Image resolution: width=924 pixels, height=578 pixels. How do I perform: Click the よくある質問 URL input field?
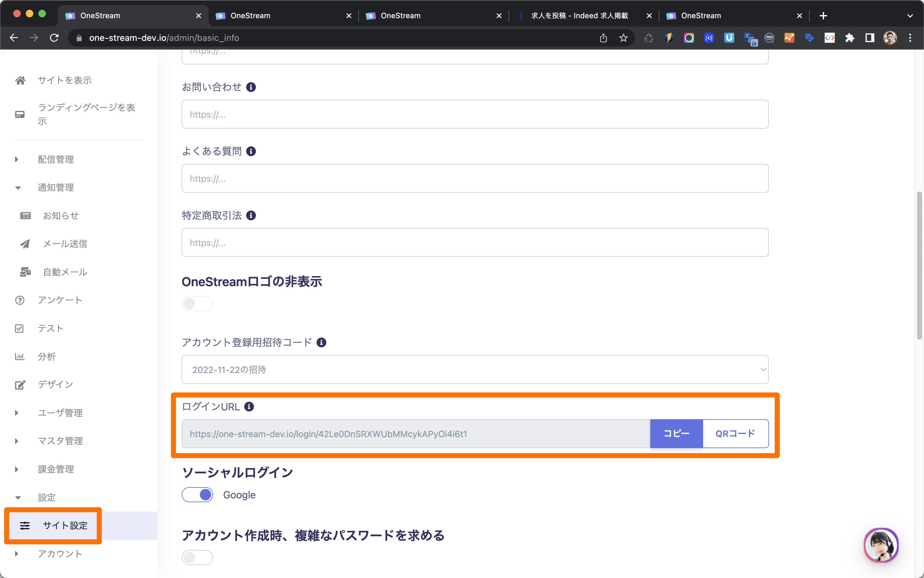click(x=475, y=179)
